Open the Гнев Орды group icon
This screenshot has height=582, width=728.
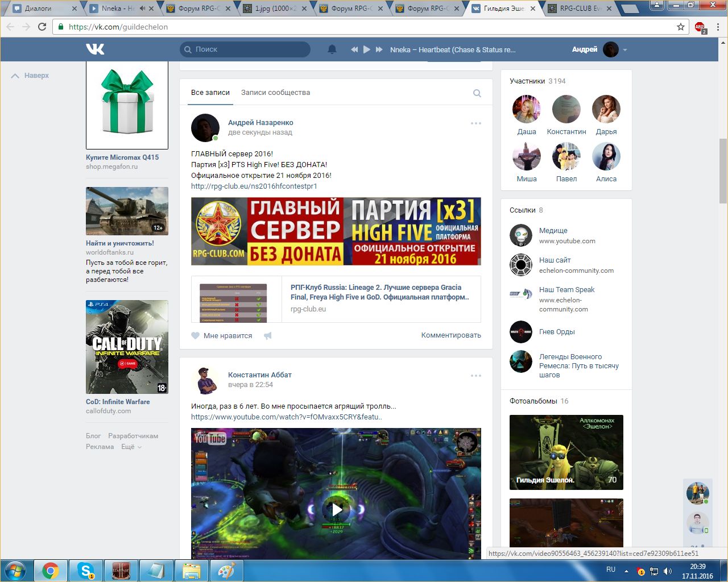coord(521,332)
